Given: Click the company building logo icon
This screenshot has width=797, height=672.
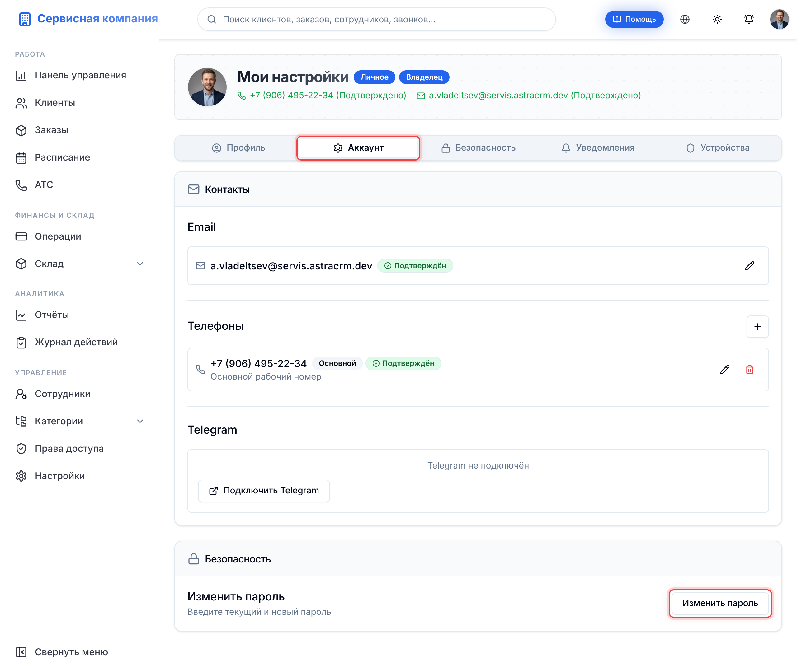Looking at the screenshot, I should [x=25, y=19].
